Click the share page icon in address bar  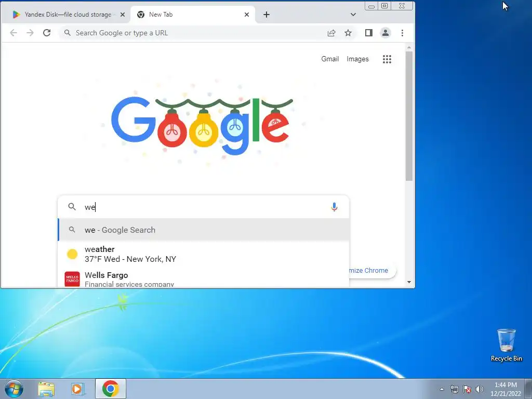(x=331, y=33)
